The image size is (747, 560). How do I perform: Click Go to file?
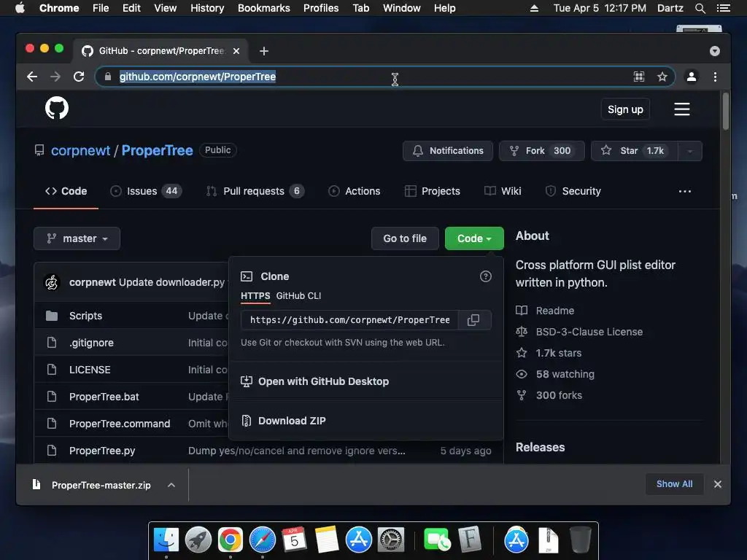click(x=405, y=238)
